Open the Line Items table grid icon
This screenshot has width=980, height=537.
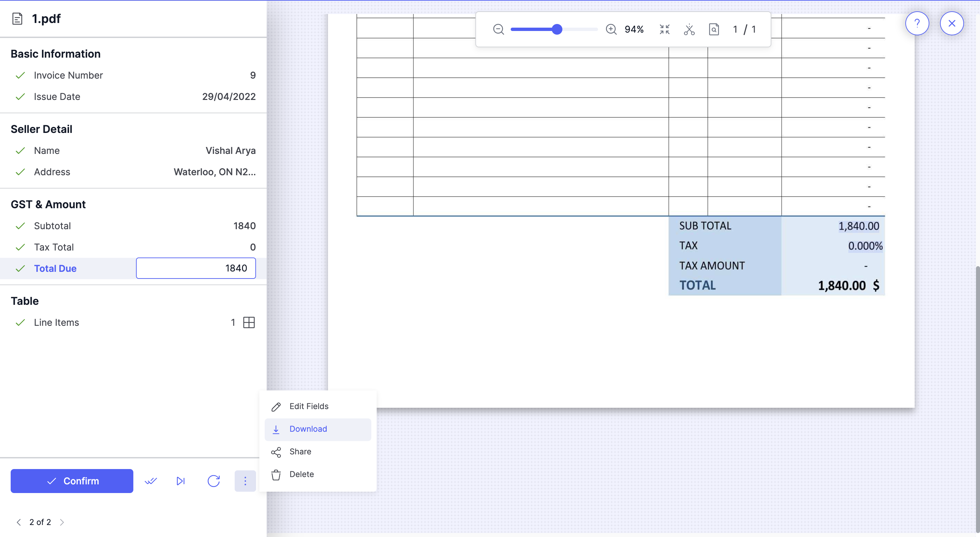(x=249, y=322)
